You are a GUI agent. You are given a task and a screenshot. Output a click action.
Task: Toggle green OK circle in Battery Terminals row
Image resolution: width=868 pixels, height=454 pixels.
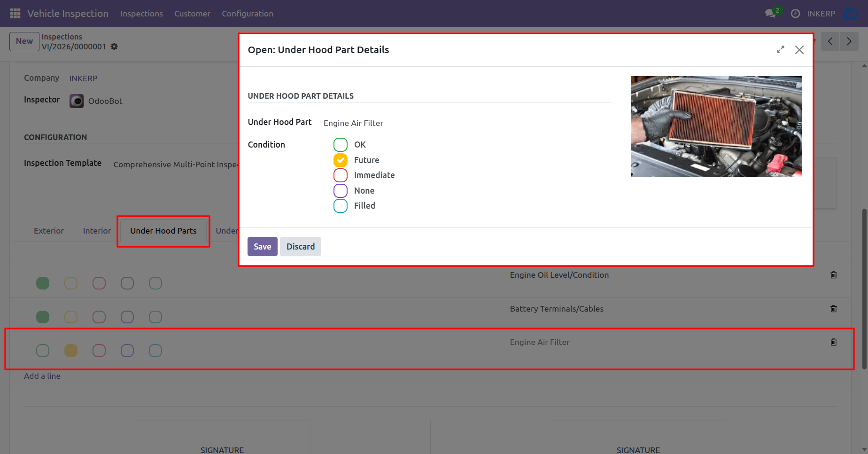(43, 317)
